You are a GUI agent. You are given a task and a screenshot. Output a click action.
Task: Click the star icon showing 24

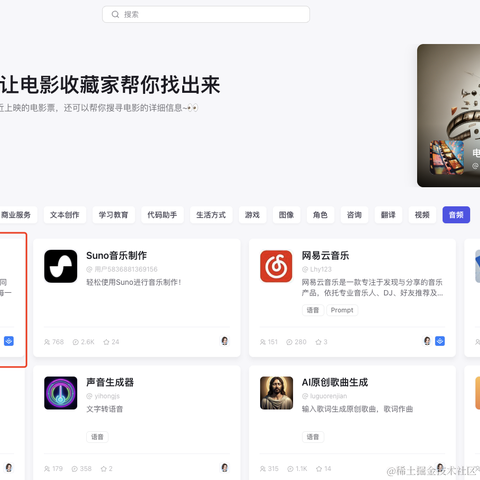[x=106, y=342]
